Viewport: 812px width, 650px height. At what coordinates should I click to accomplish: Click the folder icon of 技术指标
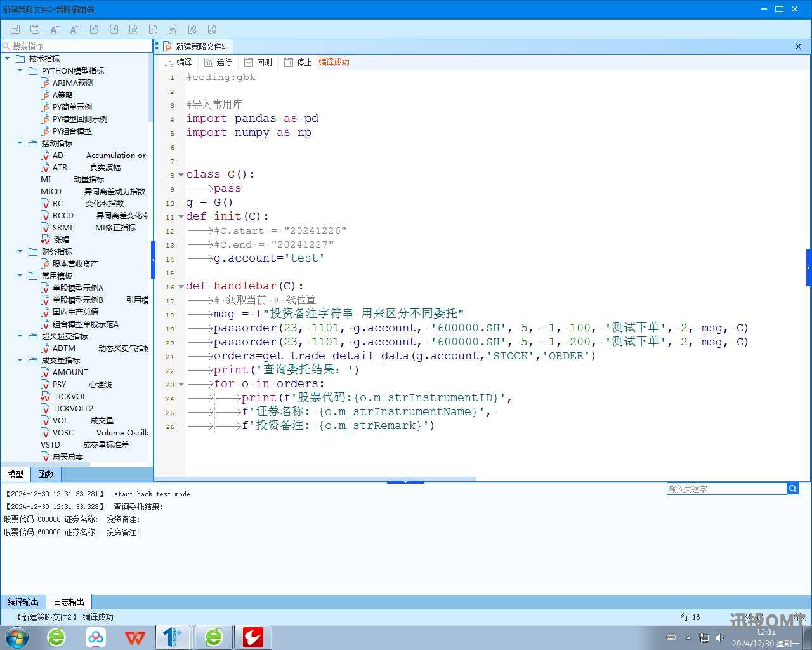point(20,58)
